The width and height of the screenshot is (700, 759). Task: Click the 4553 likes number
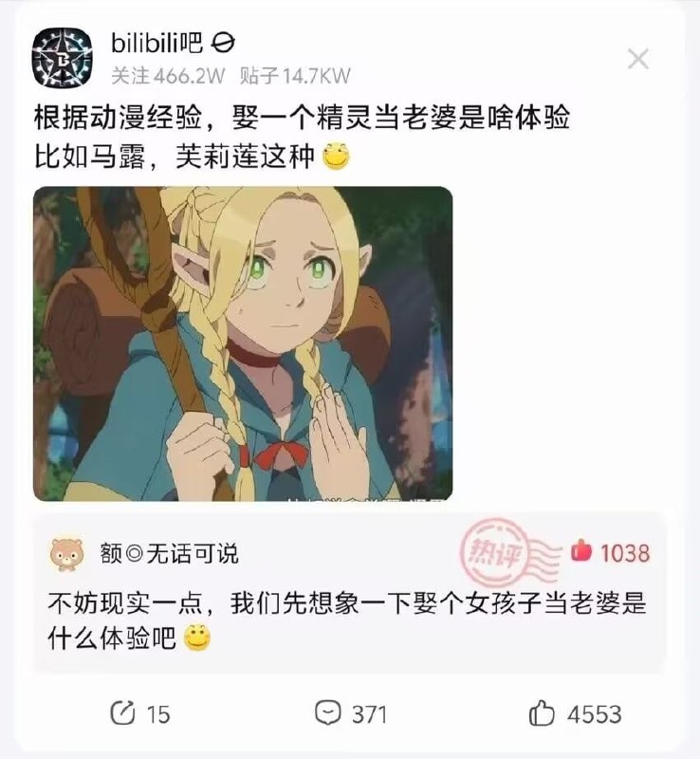[x=595, y=714]
